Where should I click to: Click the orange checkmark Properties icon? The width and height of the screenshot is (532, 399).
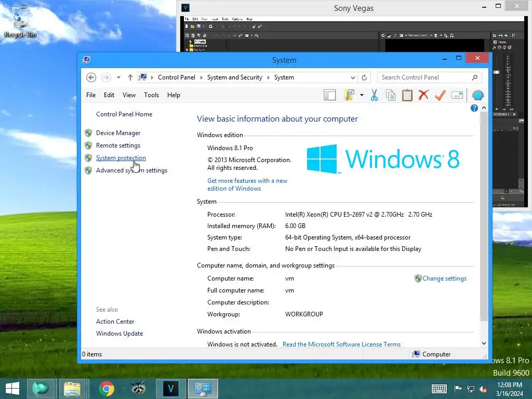(x=440, y=95)
